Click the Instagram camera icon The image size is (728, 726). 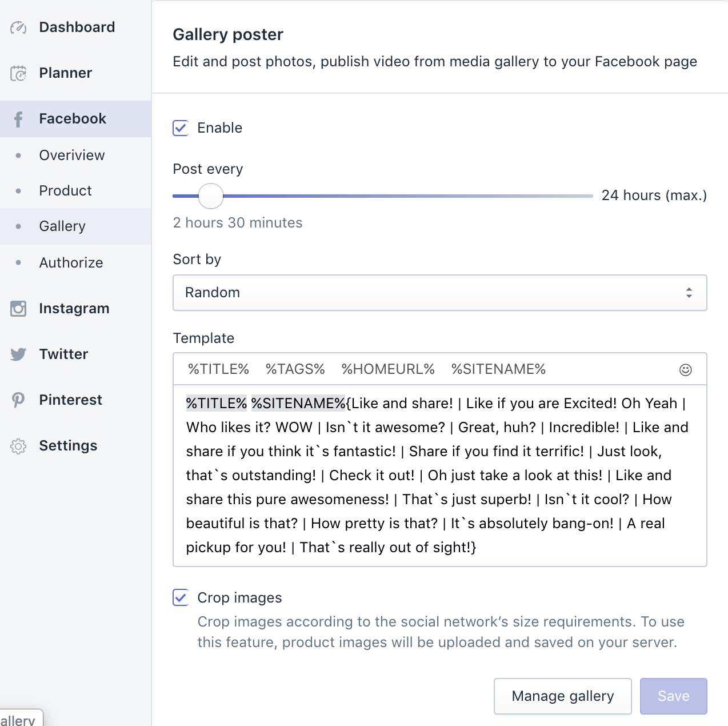pos(18,309)
